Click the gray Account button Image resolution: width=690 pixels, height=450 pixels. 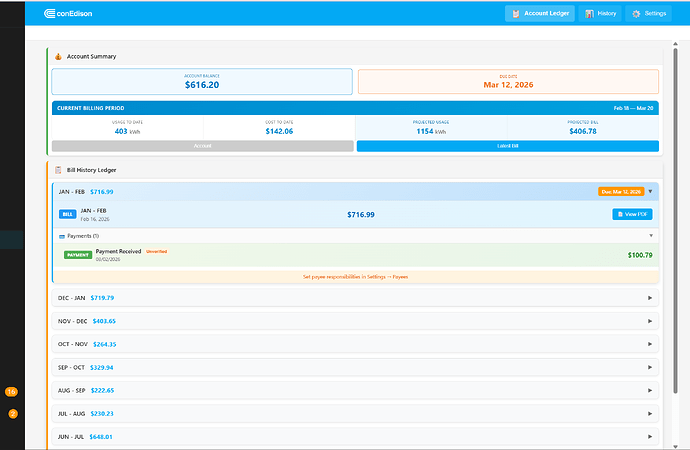coord(203,146)
